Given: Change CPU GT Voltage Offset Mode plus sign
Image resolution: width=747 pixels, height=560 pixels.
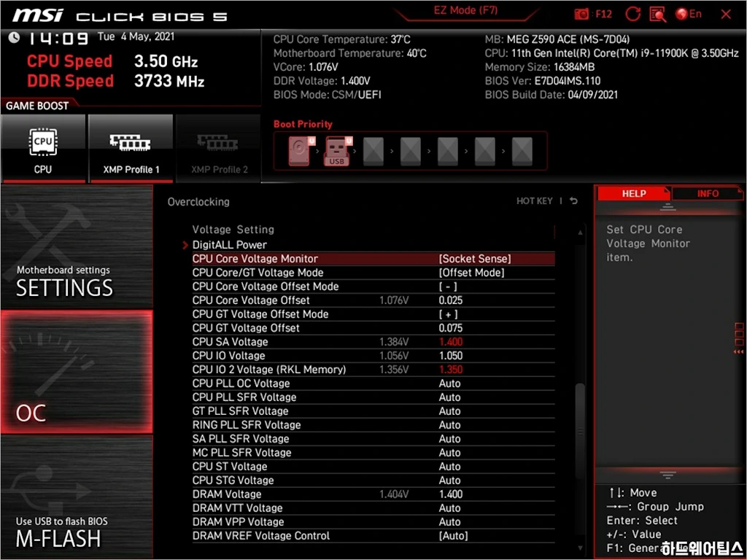Looking at the screenshot, I should (448, 314).
